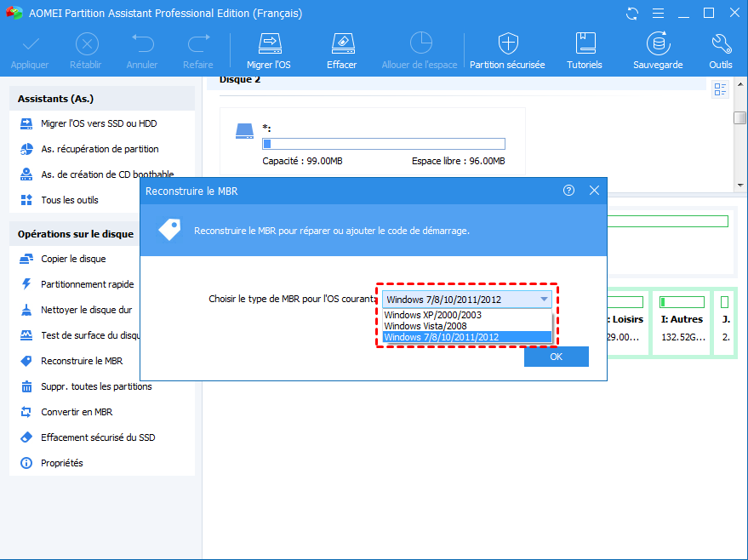Open the MBR type combo box
Image resolution: width=748 pixels, height=560 pixels.
coord(467,300)
